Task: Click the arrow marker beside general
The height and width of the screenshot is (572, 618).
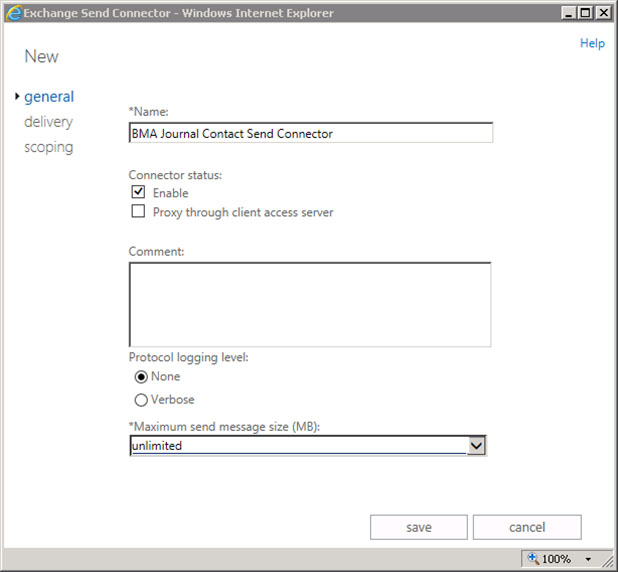Action: 17,96
